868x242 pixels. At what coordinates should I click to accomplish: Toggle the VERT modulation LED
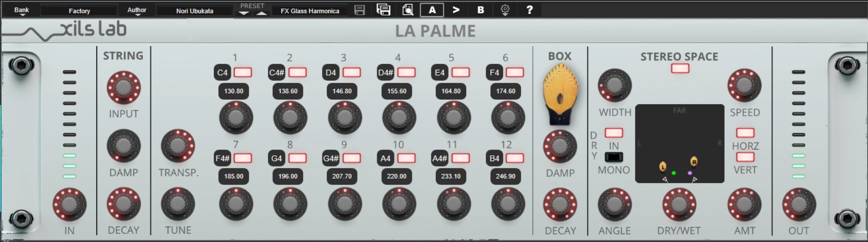point(745,157)
